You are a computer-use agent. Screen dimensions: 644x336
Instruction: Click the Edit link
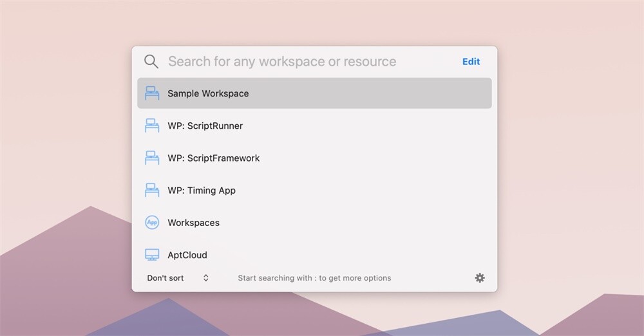471,62
